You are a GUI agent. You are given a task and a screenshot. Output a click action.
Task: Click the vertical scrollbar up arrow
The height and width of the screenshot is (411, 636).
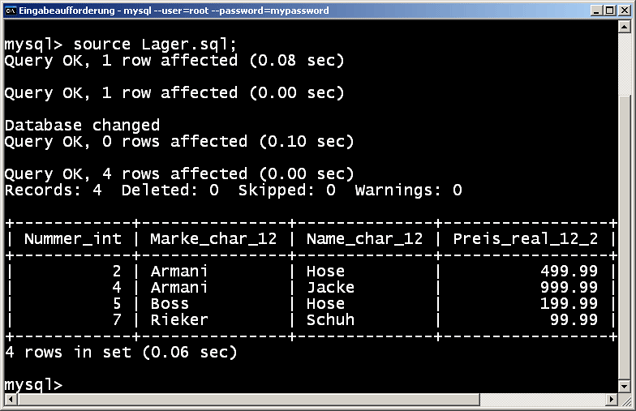(624, 27)
